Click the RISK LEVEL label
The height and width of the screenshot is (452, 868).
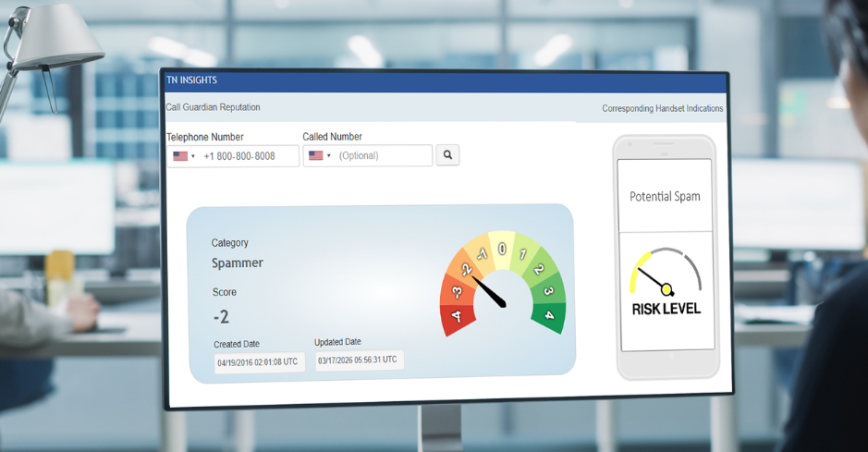(666, 309)
